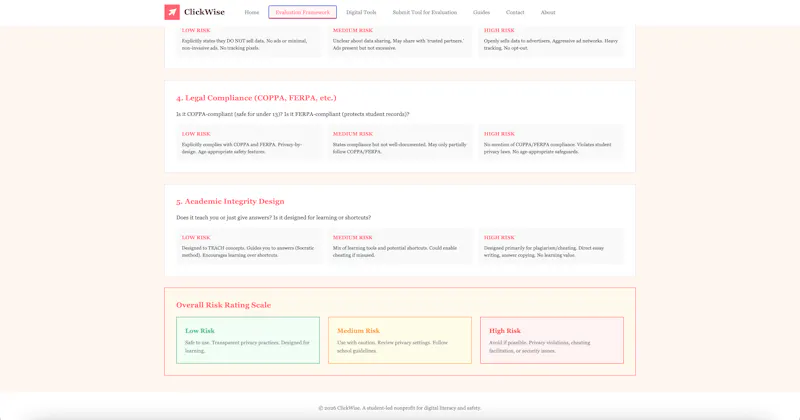Viewport: 800px width, 420px height.
Task: Click High Risk card under Academic Integrity
Action: [551, 246]
